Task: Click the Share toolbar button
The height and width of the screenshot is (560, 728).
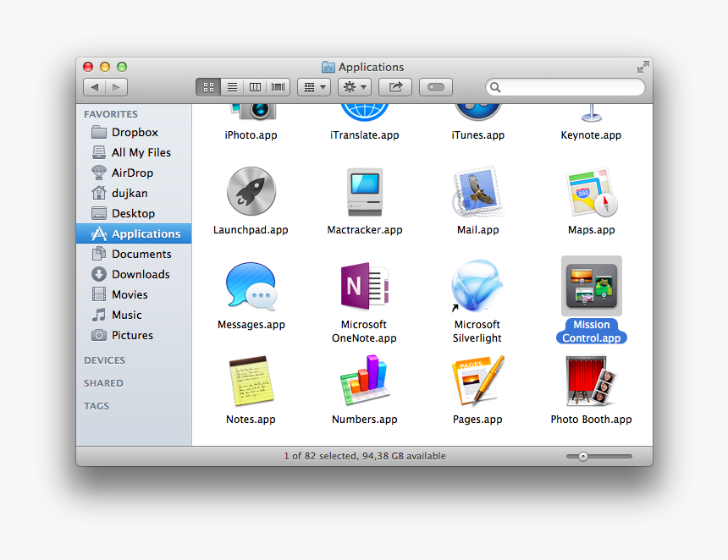Action: 395,87
